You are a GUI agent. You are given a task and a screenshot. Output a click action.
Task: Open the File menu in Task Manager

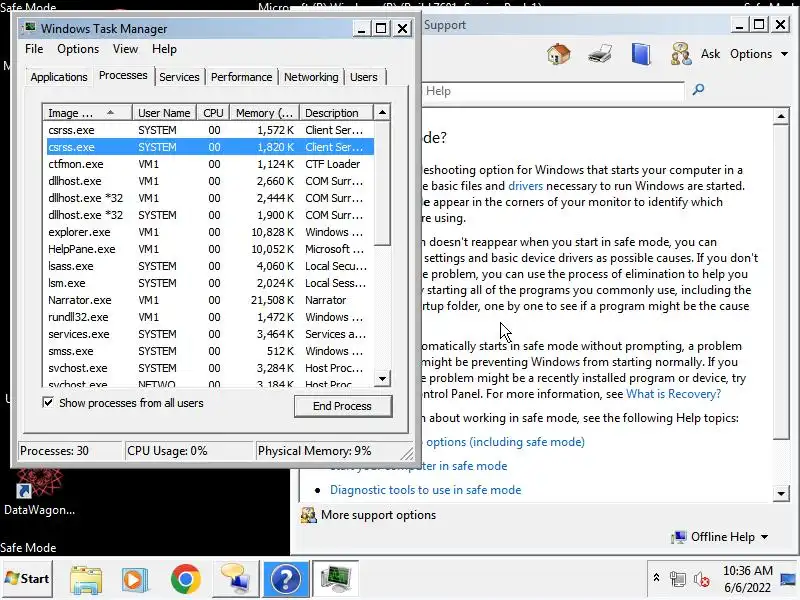click(34, 49)
